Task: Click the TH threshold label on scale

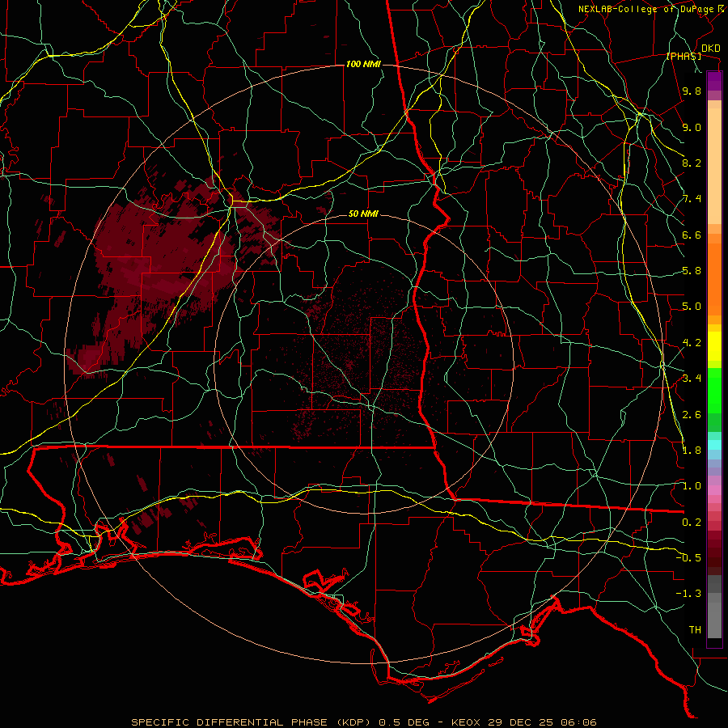Action: coord(695,630)
